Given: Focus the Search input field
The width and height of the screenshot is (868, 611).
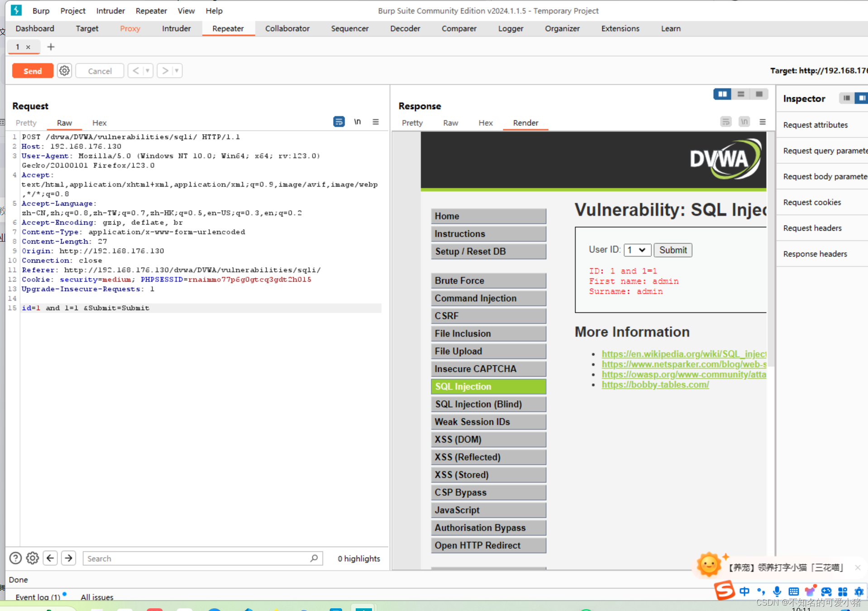Looking at the screenshot, I should click(x=202, y=558).
